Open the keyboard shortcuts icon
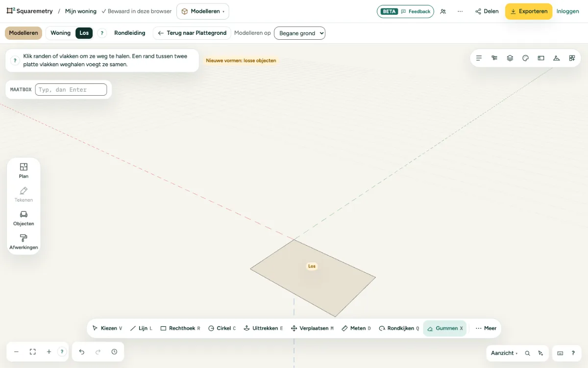Screen dimensions: 588x368 560,353
